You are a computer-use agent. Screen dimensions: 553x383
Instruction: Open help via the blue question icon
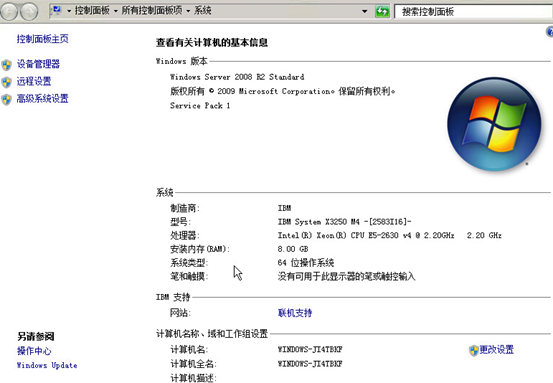click(x=549, y=32)
